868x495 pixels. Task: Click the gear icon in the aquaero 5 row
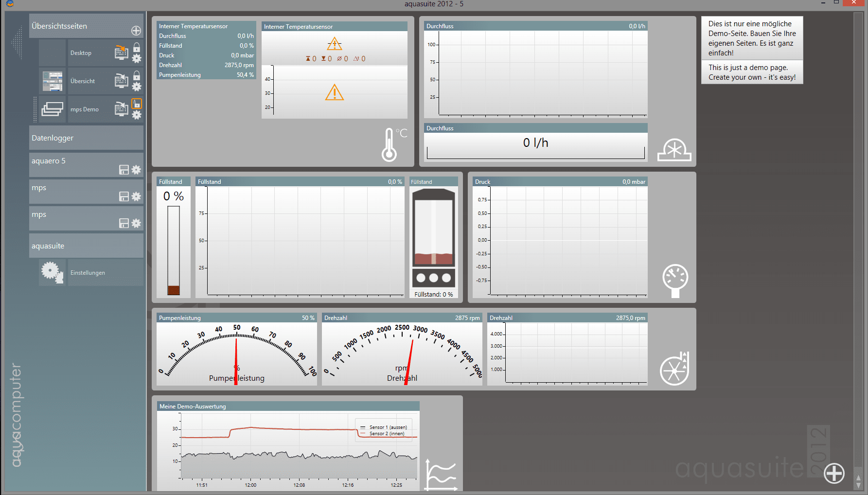(136, 170)
